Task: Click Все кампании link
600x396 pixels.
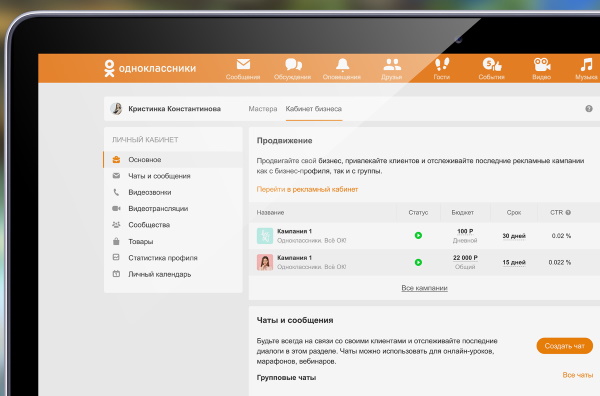Action: pyautogui.click(x=424, y=288)
